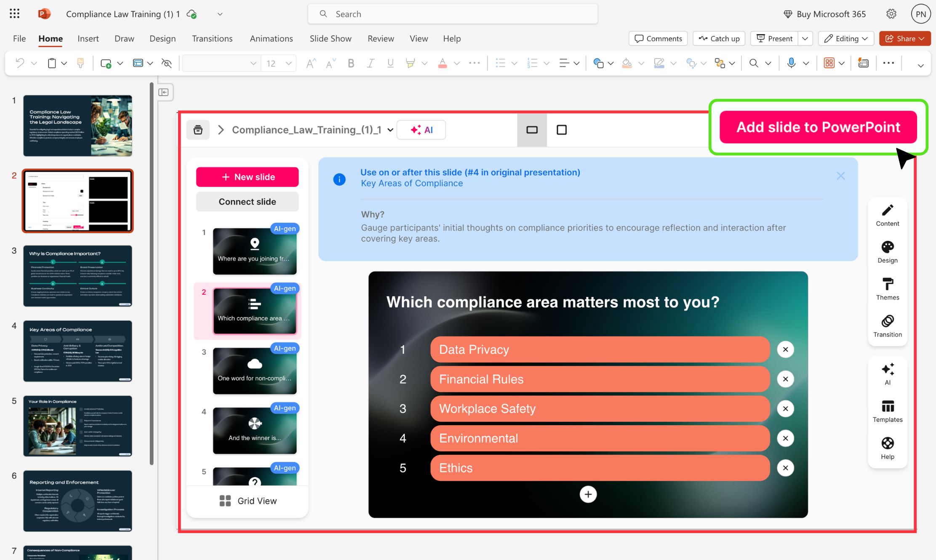Viewport: 936px width, 560px height.
Task: Click the font color swatch button
Action: (x=442, y=63)
